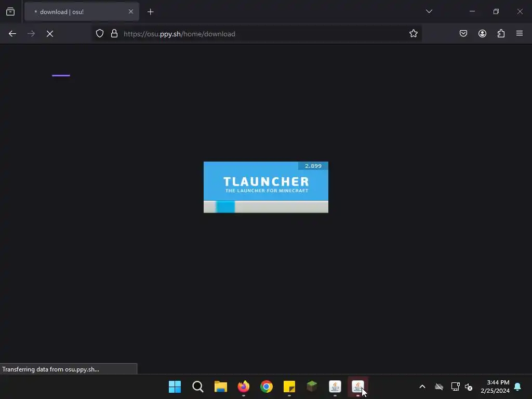
Task: Select the 'download | osu!' tab
Action: (x=82, y=11)
